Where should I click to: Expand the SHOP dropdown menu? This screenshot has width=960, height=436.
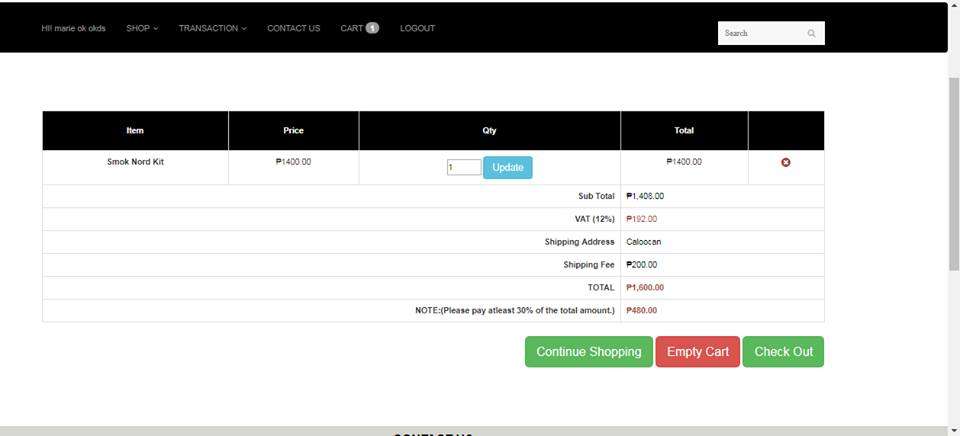pos(142,28)
